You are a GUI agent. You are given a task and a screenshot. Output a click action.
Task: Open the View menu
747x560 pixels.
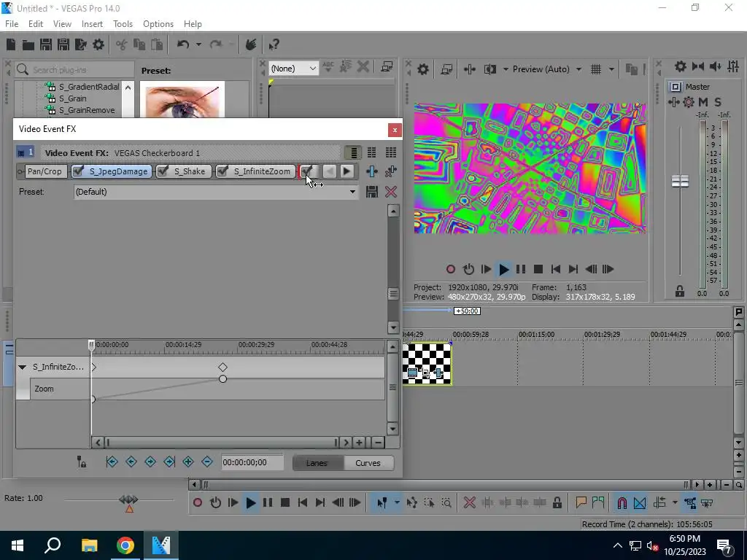tap(62, 24)
